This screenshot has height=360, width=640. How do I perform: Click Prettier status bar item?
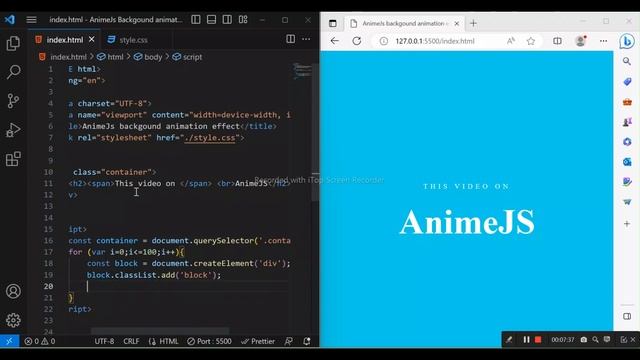coord(258,341)
